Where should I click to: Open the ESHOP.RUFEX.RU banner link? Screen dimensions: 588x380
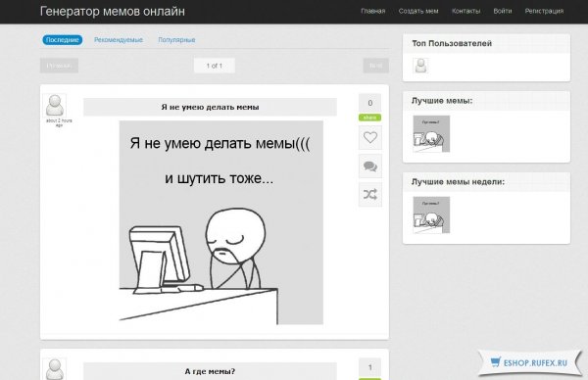(x=530, y=362)
